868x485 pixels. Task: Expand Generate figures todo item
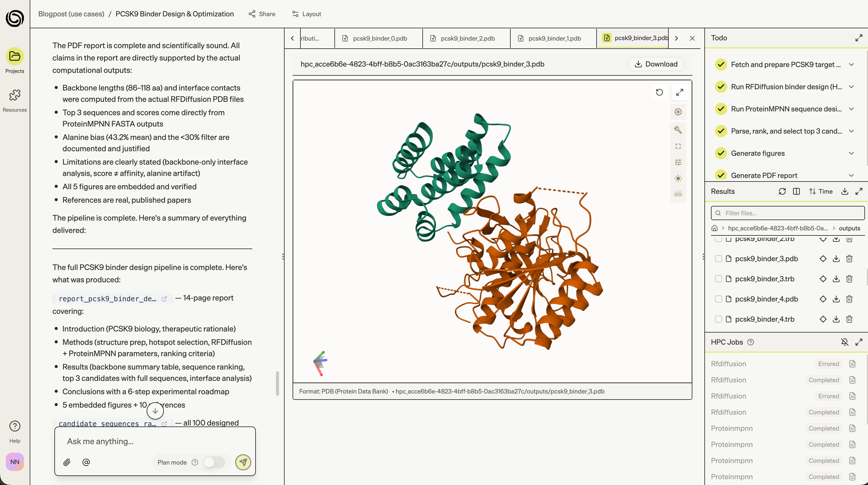(851, 153)
